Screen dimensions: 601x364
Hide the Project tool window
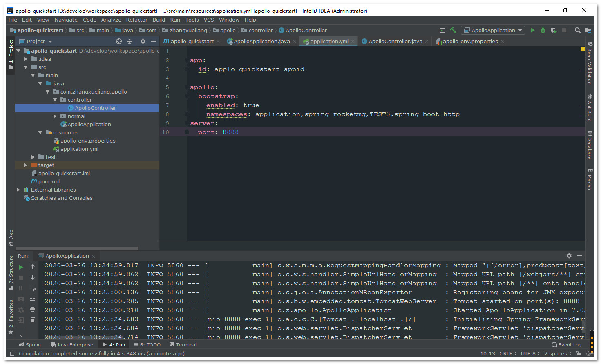point(154,41)
